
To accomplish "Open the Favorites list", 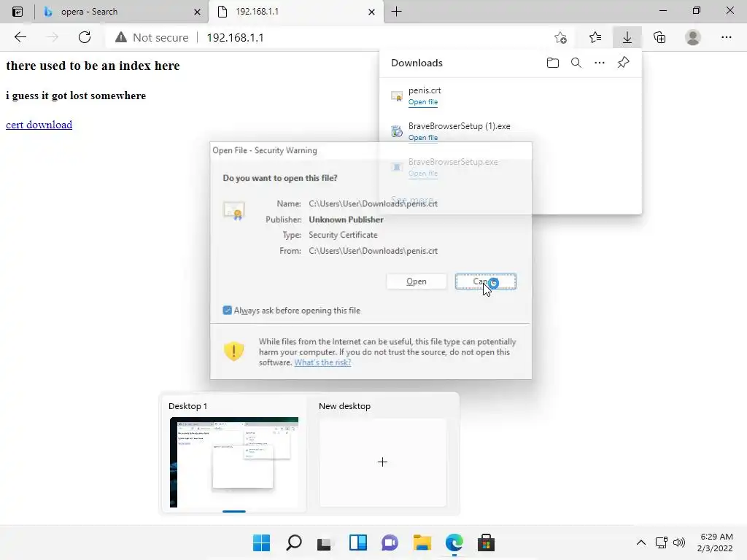I will click(595, 38).
